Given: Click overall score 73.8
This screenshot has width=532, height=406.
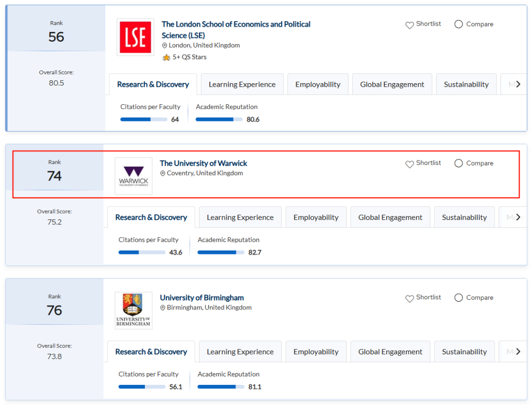Looking at the screenshot, I should point(54,356).
